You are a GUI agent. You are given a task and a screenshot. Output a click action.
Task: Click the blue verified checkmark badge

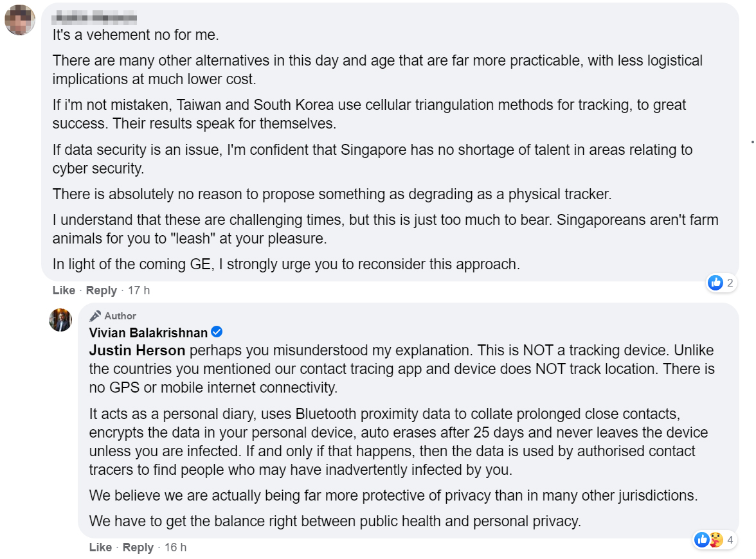217,332
